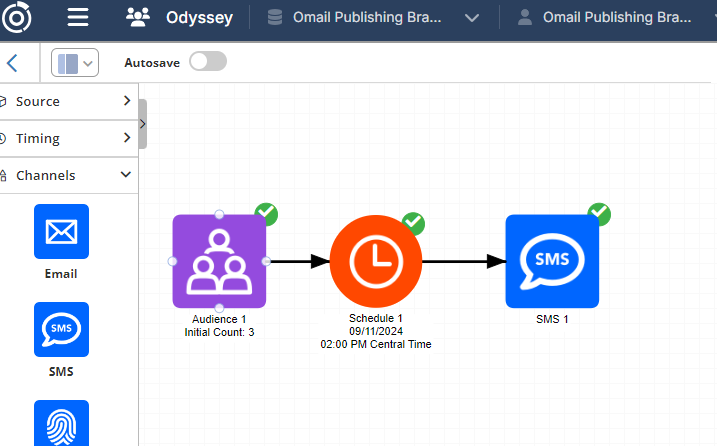Collapse the sidebar panel handle
The height and width of the screenshot is (446, 717).
142,124
